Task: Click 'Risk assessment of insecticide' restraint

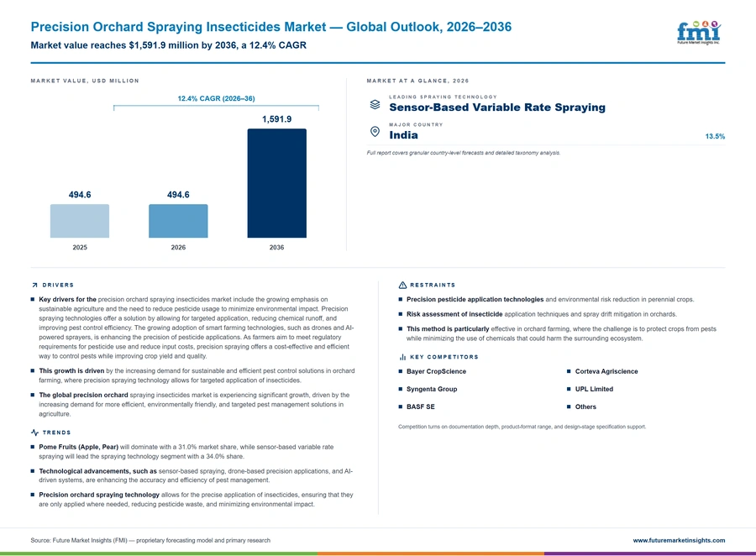Action: (538, 314)
